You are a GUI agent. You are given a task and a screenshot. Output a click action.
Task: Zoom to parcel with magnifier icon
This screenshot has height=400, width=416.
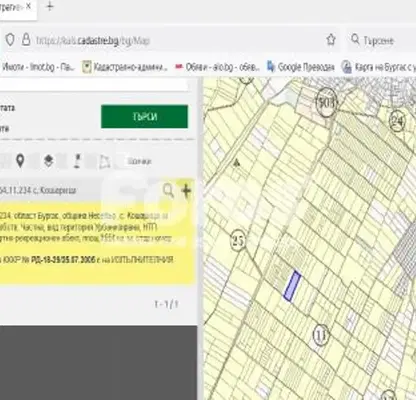click(168, 191)
